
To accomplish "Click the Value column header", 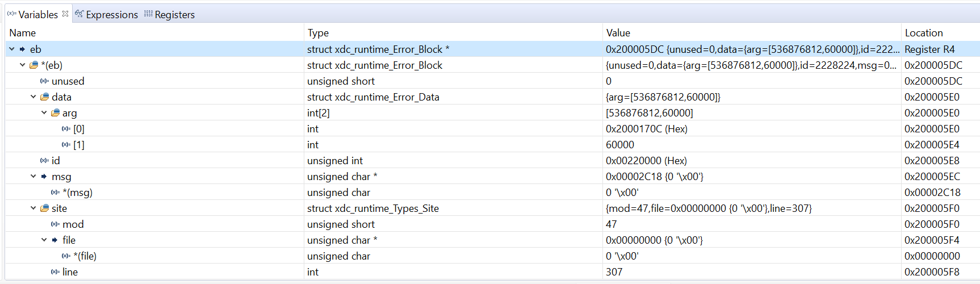I will click(618, 33).
